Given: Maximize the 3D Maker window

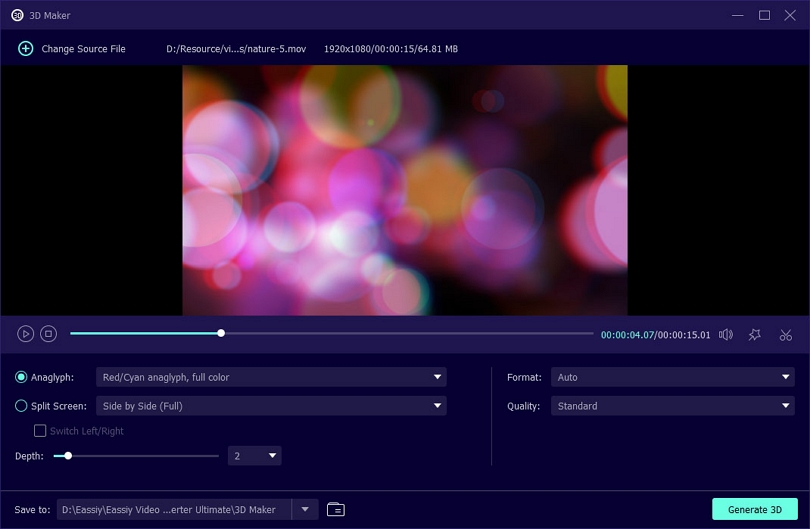Looking at the screenshot, I should point(765,15).
